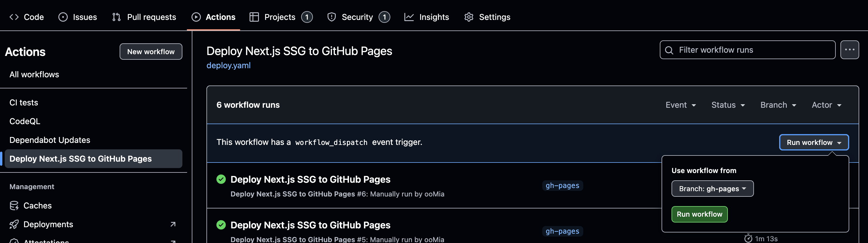Click the Projects count badge
This screenshot has width=868, height=243.
tap(307, 17)
